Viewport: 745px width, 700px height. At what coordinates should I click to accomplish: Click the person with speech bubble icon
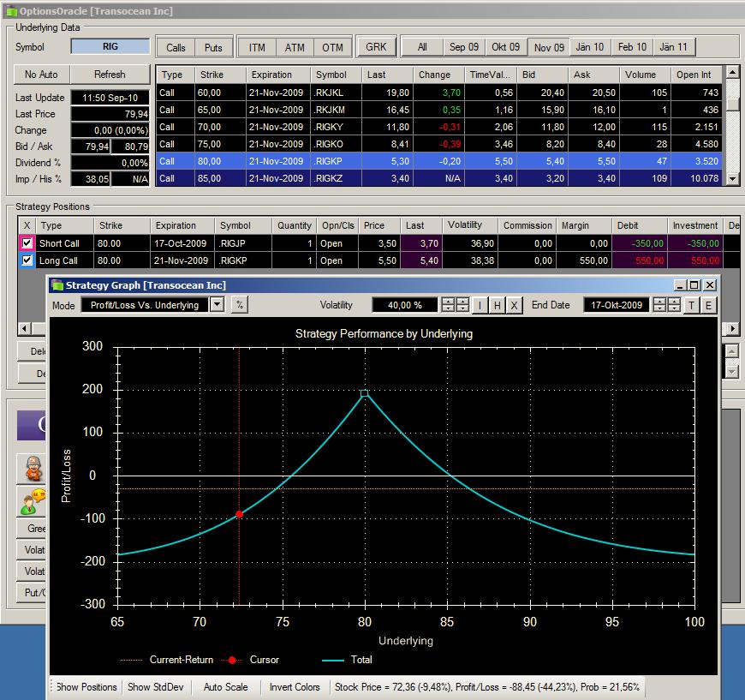(x=32, y=502)
